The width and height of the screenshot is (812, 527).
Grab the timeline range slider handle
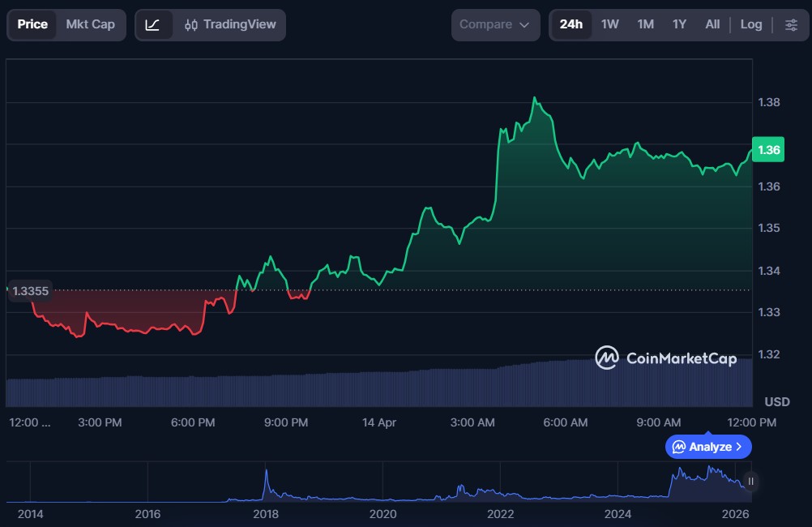click(x=750, y=482)
